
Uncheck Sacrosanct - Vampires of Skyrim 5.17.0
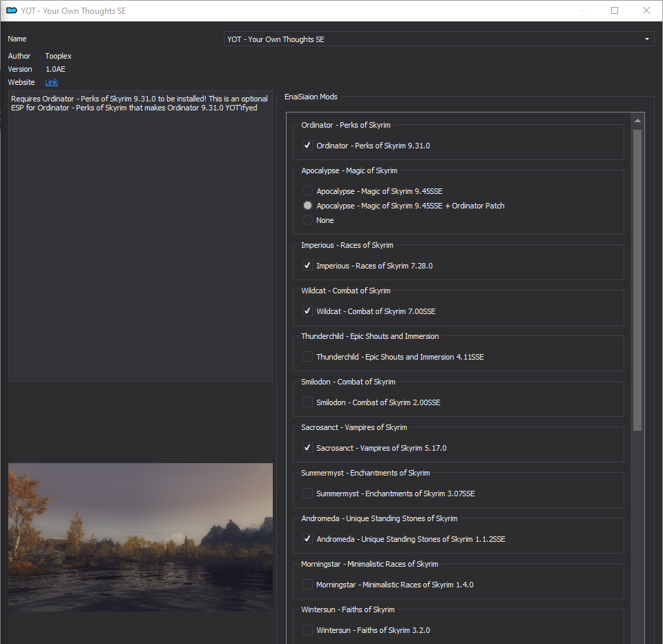(x=307, y=448)
